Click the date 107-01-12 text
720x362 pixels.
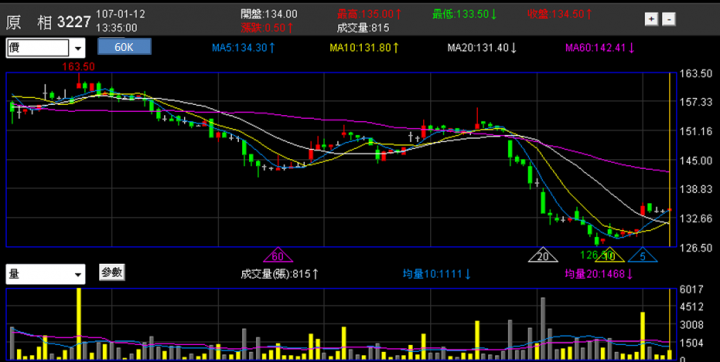pos(120,14)
